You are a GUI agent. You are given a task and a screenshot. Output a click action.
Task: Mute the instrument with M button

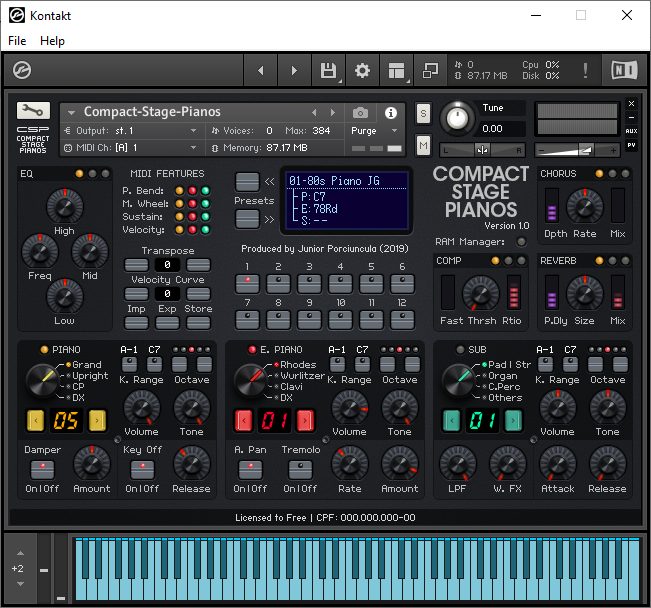423,145
